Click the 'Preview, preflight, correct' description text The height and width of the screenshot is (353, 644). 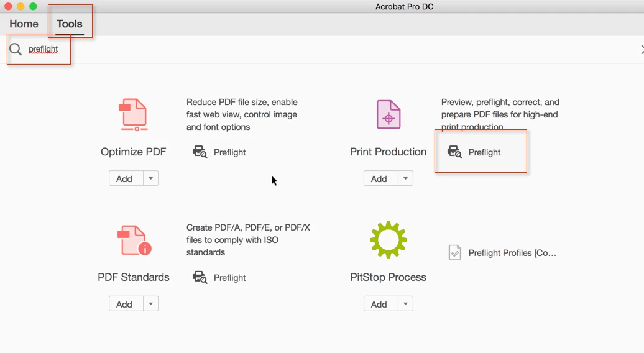(500, 114)
